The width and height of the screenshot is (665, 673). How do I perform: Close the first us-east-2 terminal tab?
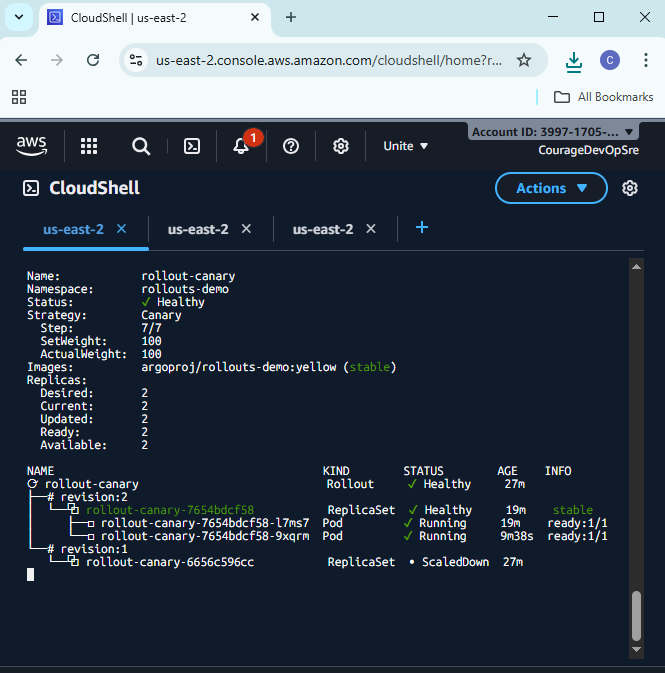pos(122,229)
